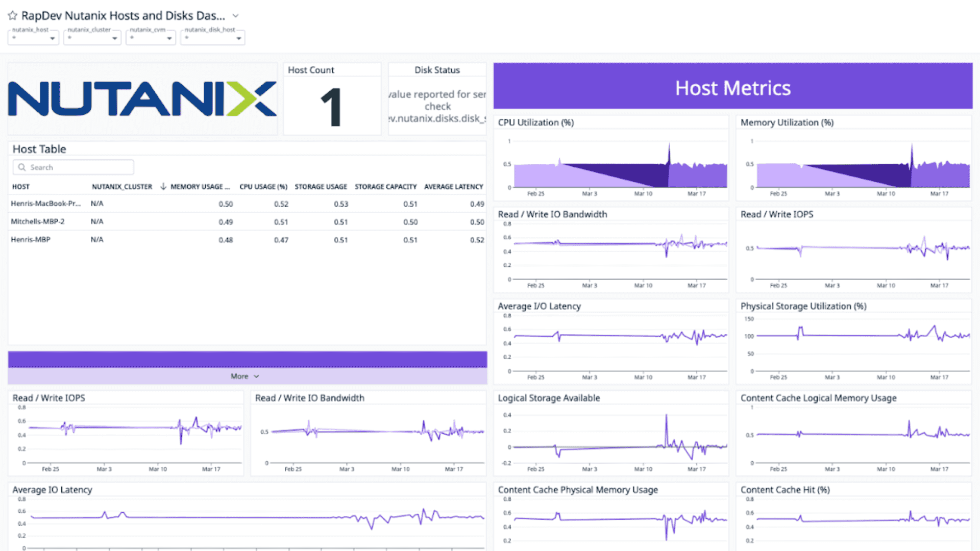Open the Average I/O Latency graph title

point(540,306)
